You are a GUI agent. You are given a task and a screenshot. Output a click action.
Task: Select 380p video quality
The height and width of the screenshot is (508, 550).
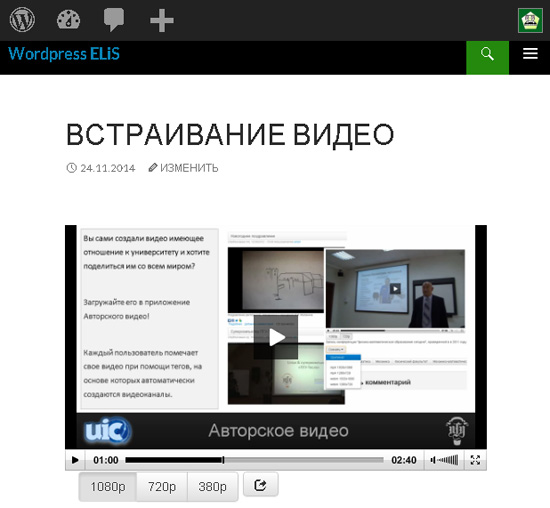click(213, 487)
